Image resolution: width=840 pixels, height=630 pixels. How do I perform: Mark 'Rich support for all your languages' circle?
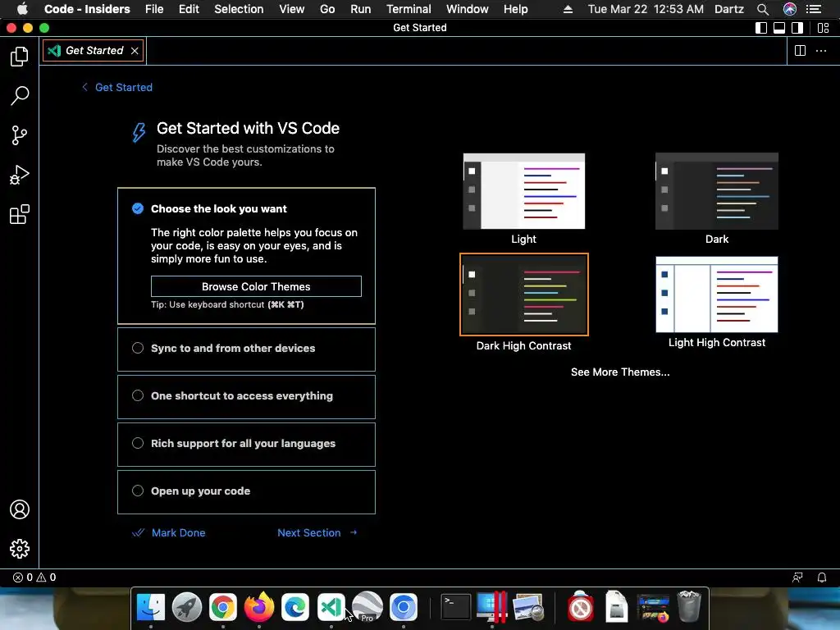pyautogui.click(x=138, y=444)
